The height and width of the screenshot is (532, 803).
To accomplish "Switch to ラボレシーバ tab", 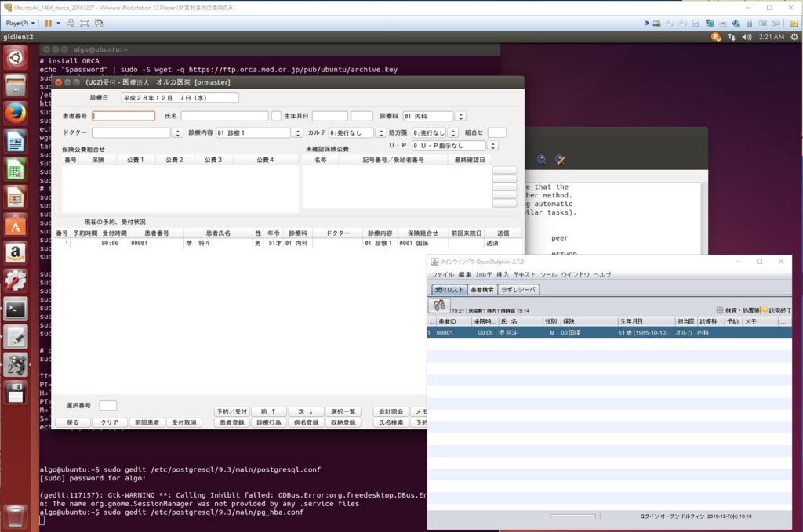I will tap(518, 290).
